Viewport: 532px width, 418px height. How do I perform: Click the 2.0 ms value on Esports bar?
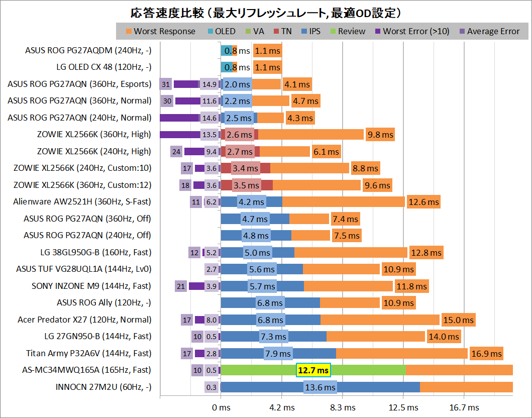tap(238, 84)
